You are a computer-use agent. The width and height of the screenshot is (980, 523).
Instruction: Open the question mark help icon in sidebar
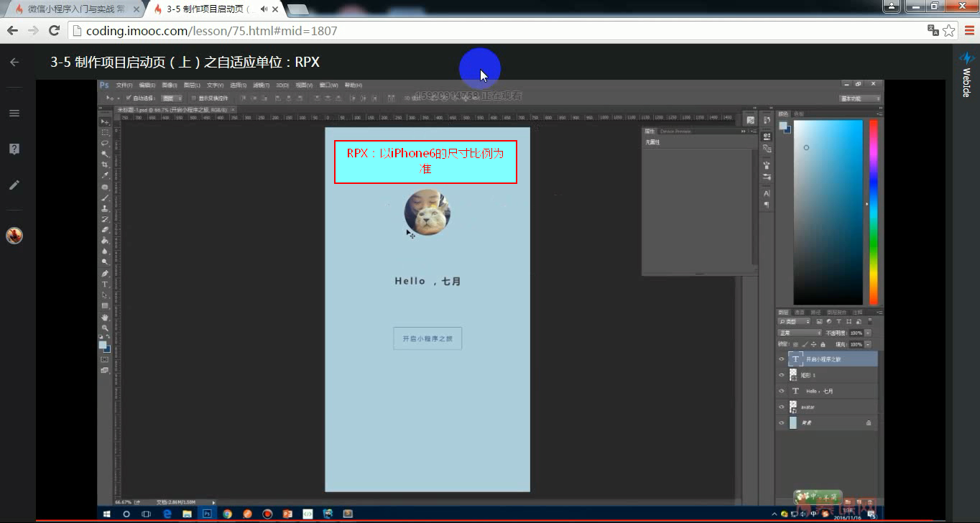click(x=14, y=149)
